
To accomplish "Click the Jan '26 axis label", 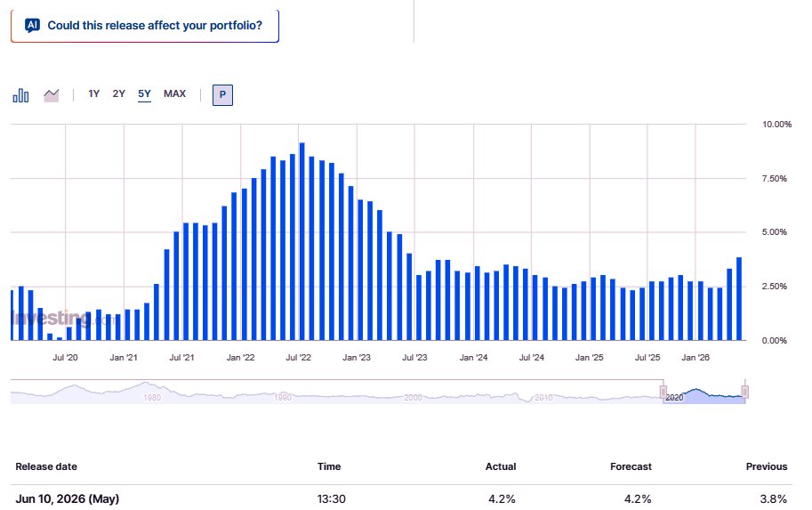I will tap(695, 358).
